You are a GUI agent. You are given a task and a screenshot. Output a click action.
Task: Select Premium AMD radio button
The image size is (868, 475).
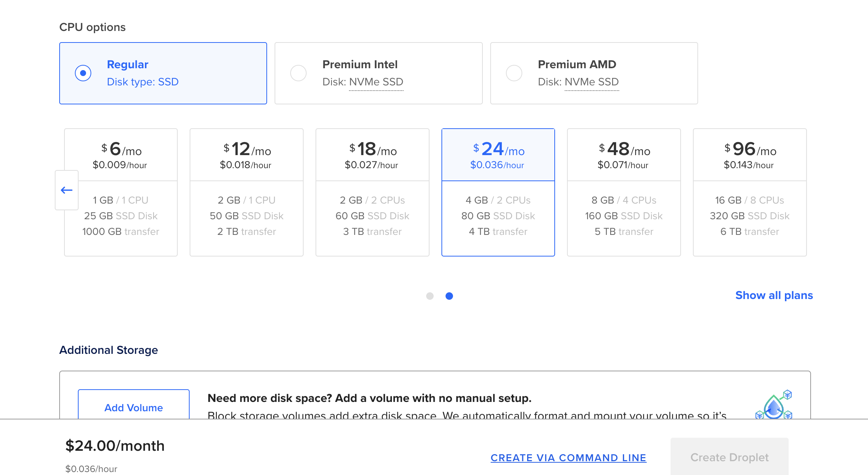[x=514, y=73]
